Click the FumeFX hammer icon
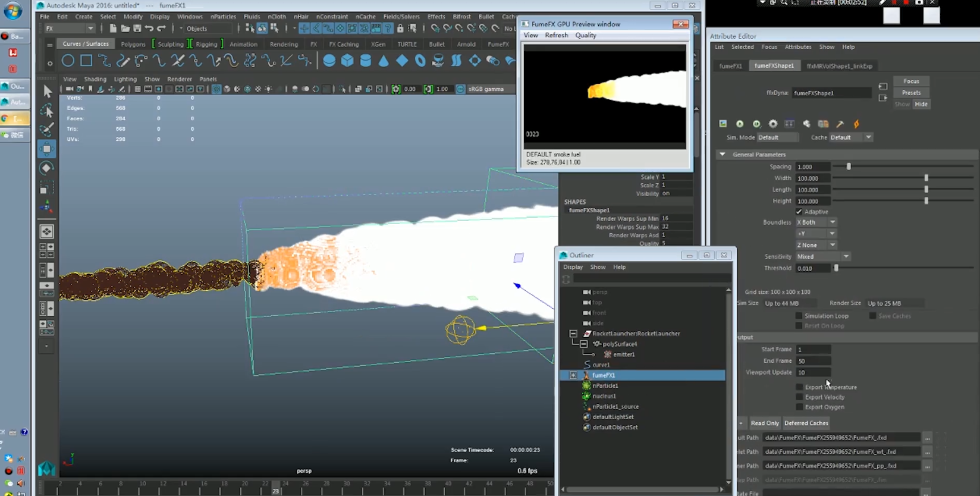 840,124
